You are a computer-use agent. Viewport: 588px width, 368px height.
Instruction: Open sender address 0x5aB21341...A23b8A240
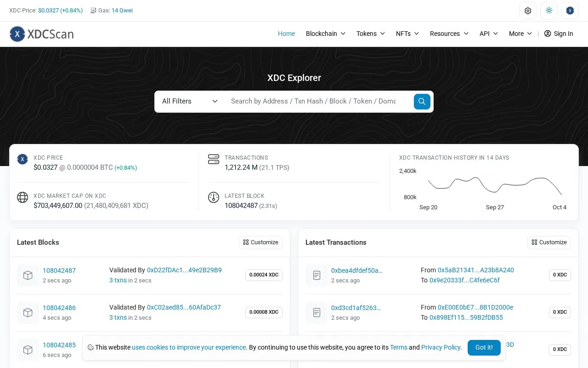(476, 270)
